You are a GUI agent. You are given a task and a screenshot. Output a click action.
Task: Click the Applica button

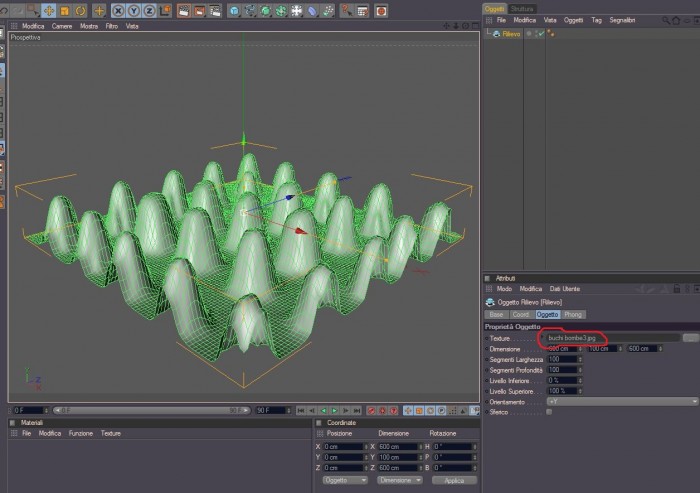click(x=454, y=480)
